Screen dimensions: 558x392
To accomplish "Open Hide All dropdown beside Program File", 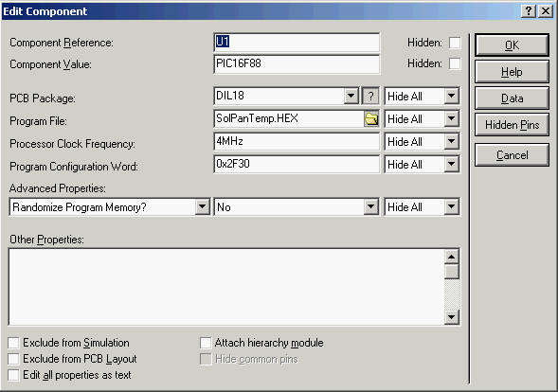I will (451, 118).
